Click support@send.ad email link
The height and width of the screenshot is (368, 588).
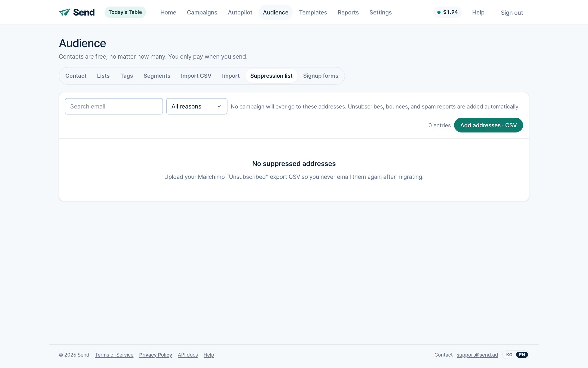click(477, 355)
